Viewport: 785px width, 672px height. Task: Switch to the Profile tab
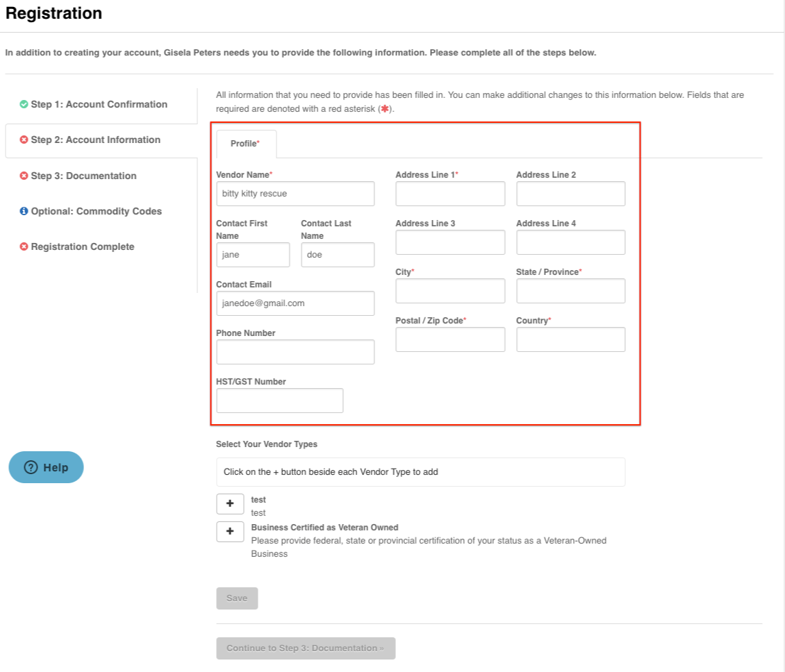tap(245, 144)
